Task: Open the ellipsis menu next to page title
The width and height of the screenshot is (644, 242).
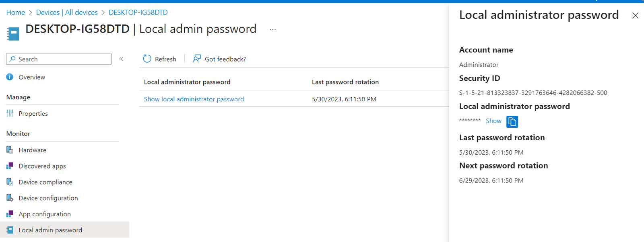Action: [x=273, y=29]
